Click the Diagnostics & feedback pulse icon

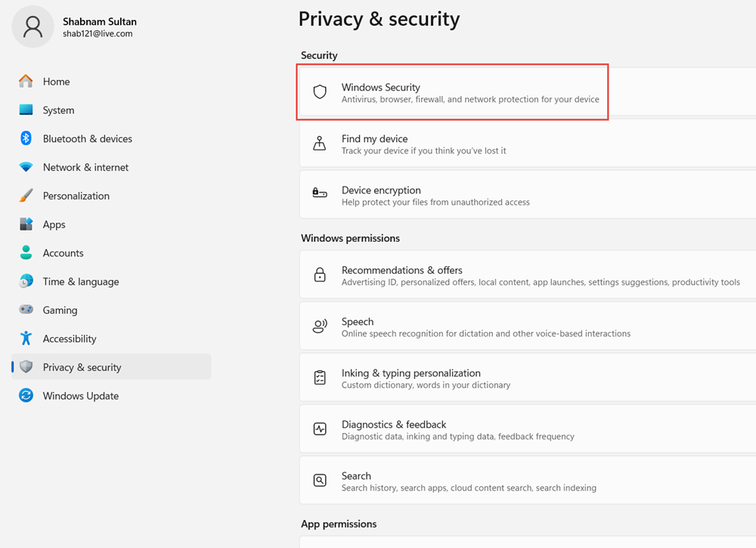(x=320, y=429)
